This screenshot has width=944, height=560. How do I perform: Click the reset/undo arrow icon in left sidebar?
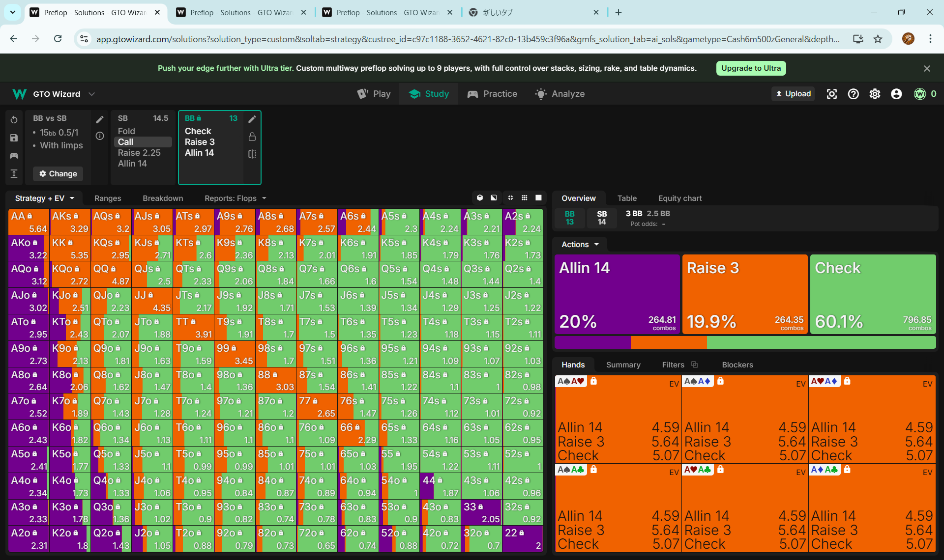14,120
